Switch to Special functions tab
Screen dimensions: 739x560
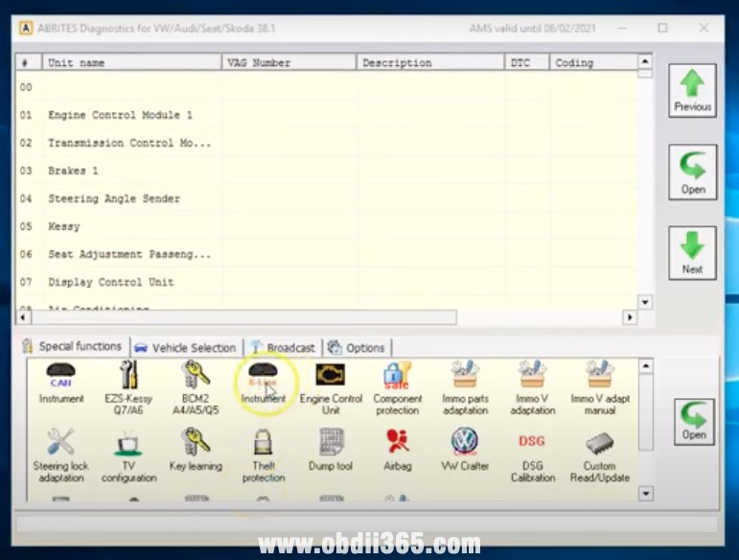coord(72,346)
